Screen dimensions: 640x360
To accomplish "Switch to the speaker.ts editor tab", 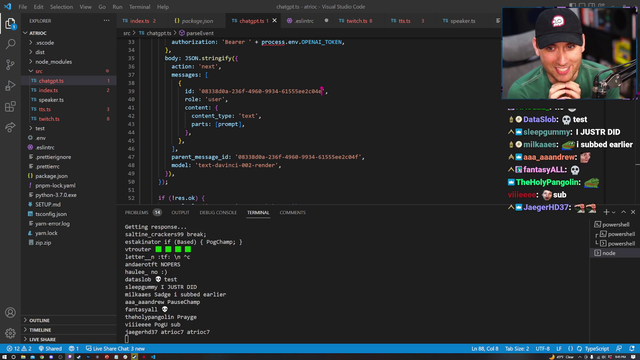I will coord(462,20).
